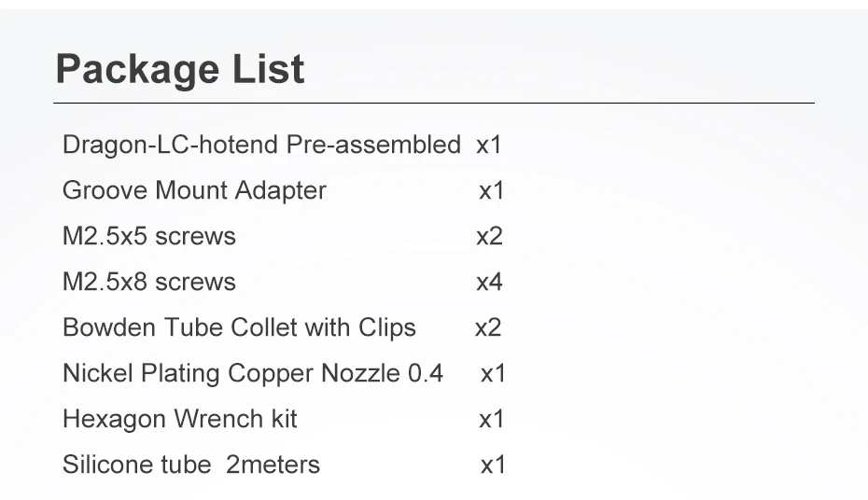This screenshot has width=868, height=500.
Task: Click x2 quantity beside M2.5x5 screws
Action: click(x=489, y=237)
